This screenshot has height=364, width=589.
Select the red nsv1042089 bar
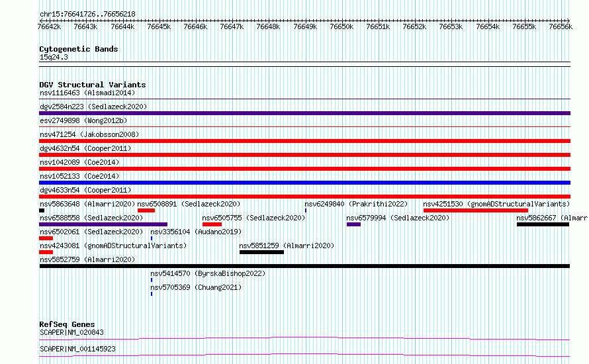coord(304,169)
